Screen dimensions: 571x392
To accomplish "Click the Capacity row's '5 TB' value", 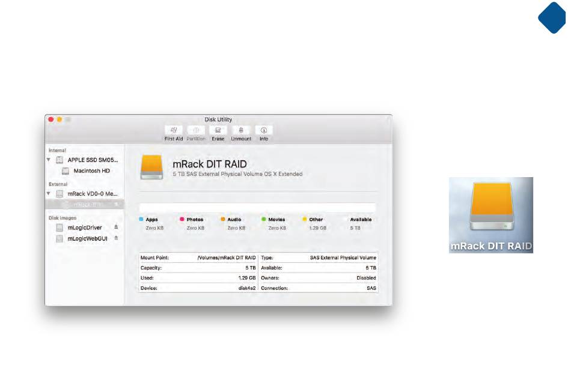I will [251, 268].
